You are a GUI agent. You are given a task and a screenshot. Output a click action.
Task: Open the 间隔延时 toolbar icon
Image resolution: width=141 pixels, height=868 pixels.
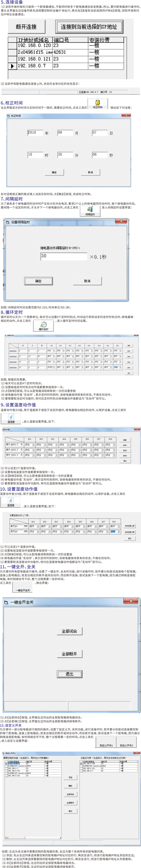(90, 211)
